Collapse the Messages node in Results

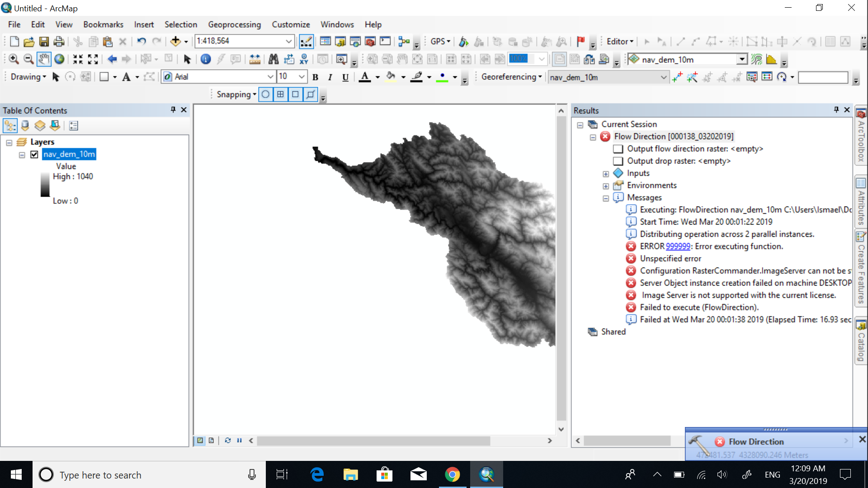606,198
